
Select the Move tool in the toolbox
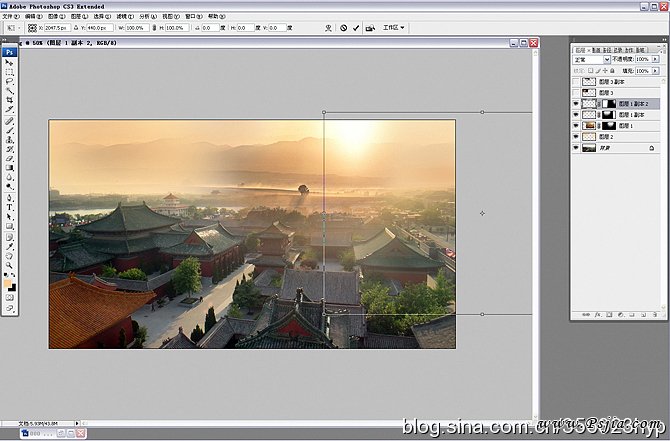[x=10, y=63]
